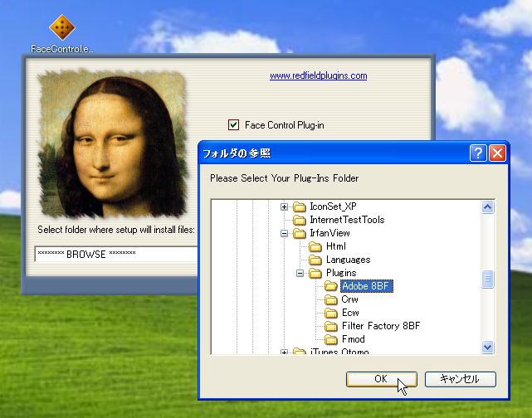The width and height of the screenshot is (532, 418).
Task: Select the Ecw folder name
Action: pyautogui.click(x=350, y=313)
